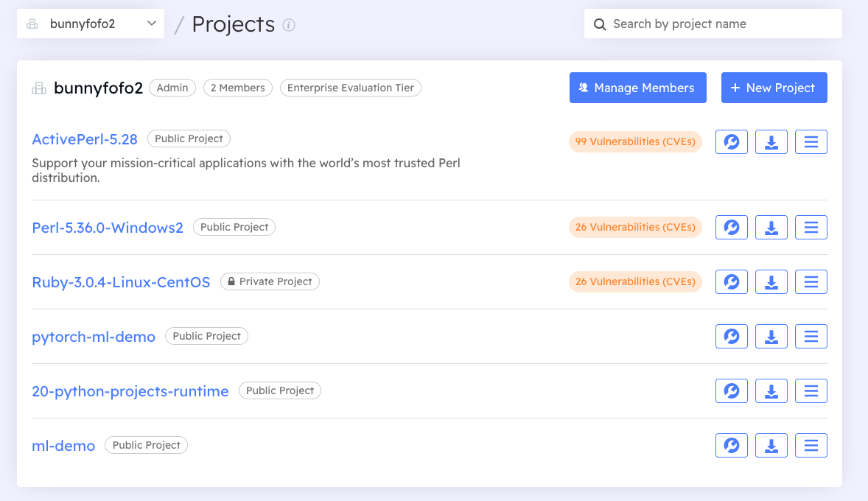Viewport: 868px width, 501px height.
Task: Click the refresh icon for ActivePerl-5.28
Action: click(x=731, y=141)
